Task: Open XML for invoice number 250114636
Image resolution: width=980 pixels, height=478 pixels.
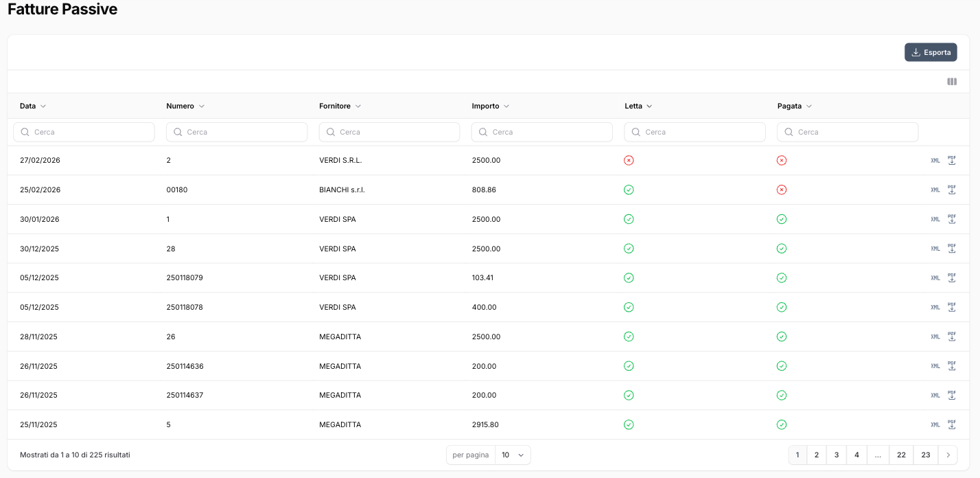Action: click(x=935, y=366)
